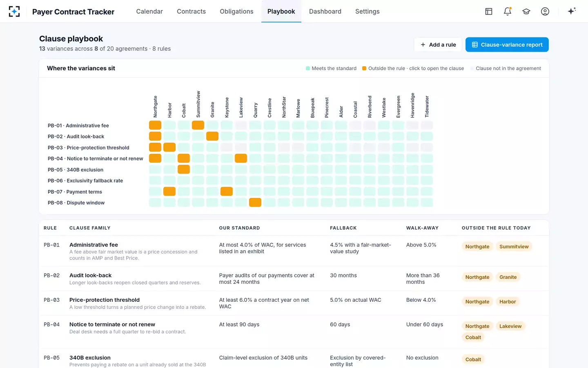Open the layout panel icon in header
Viewport: 588px width, 368px height.
coord(489,11)
